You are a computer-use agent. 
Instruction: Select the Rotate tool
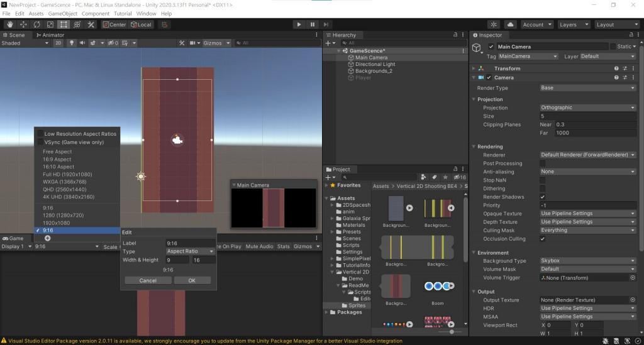coord(37,25)
